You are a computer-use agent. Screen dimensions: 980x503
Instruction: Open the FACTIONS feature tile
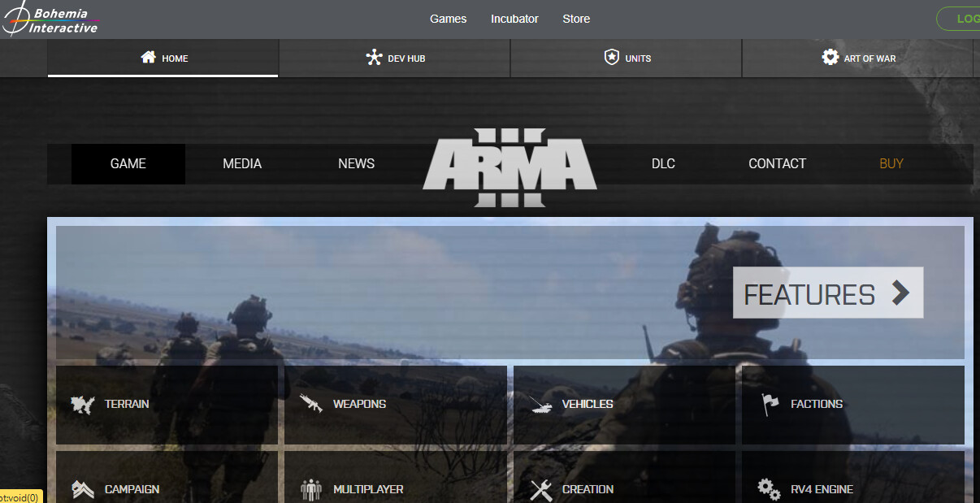tap(853, 405)
